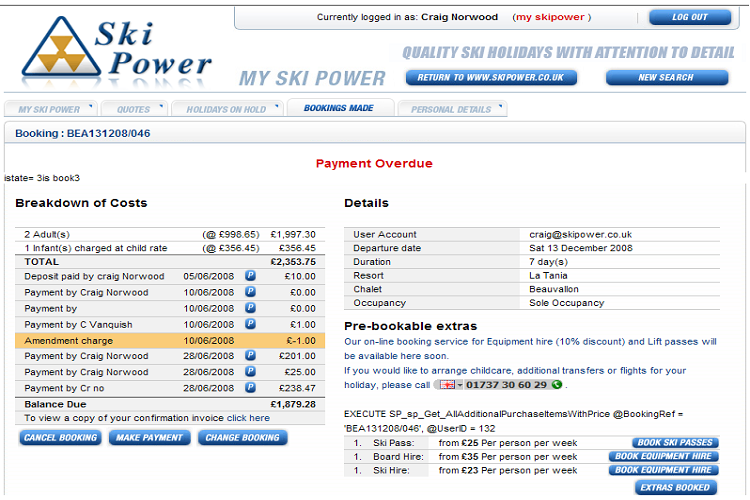Click the Make Payment button
Screen dimensions: 750x500
click(x=149, y=438)
